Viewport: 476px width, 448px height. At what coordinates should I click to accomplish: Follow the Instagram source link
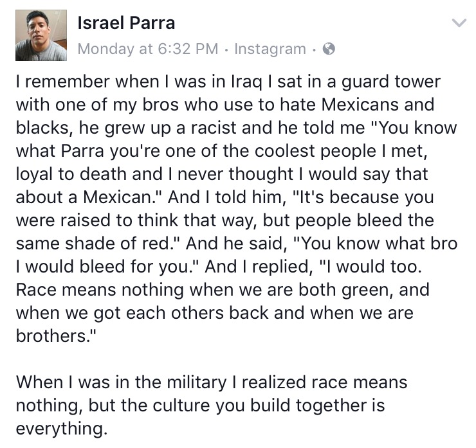(x=270, y=48)
